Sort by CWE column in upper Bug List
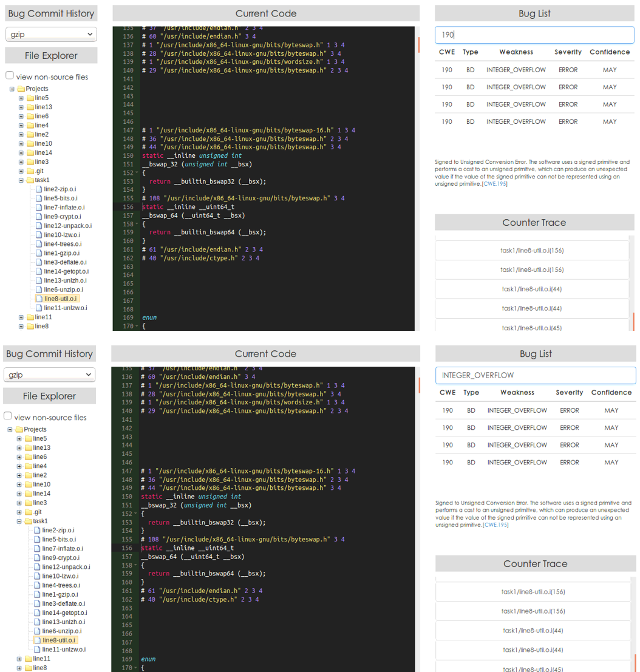Viewport: 640px width, 672px height. tap(447, 52)
